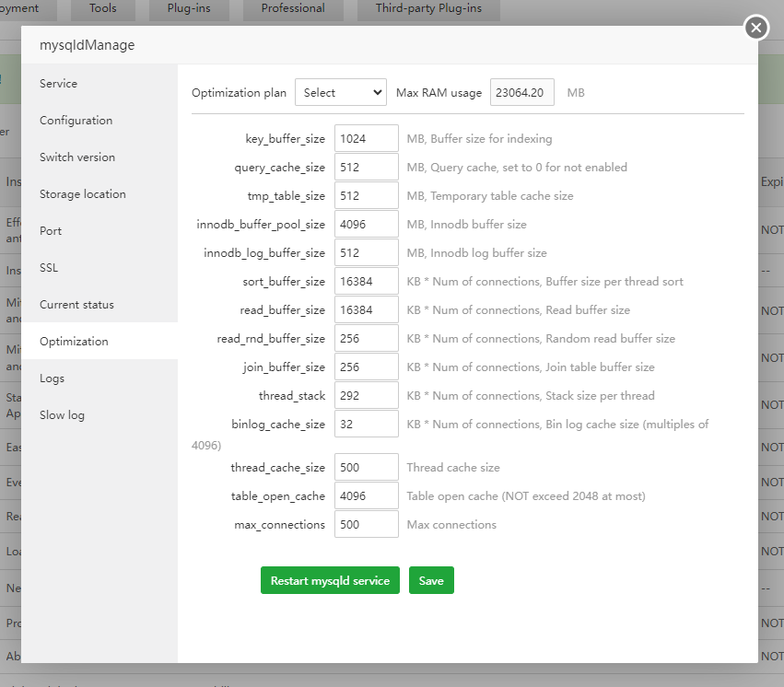Go to Storage location section
The width and height of the screenshot is (784, 687).
click(83, 194)
